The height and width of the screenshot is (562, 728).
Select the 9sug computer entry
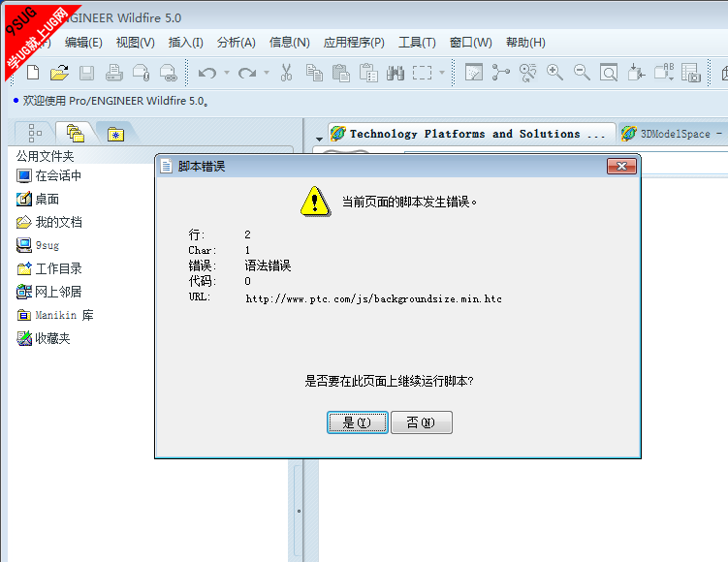tap(38, 245)
